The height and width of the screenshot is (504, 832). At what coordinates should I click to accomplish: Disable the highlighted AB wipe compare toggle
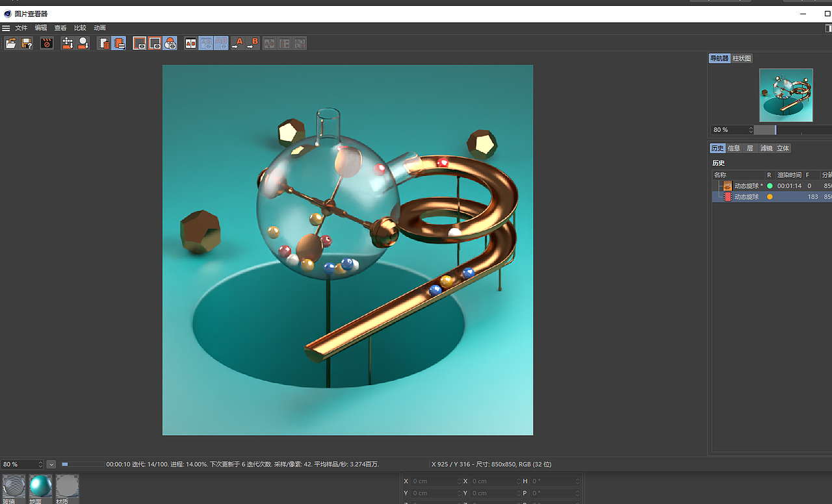[x=221, y=43]
